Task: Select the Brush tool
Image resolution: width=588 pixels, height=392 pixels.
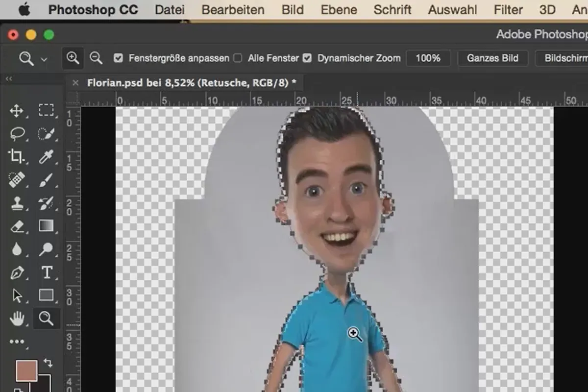Action: click(46, 180)
